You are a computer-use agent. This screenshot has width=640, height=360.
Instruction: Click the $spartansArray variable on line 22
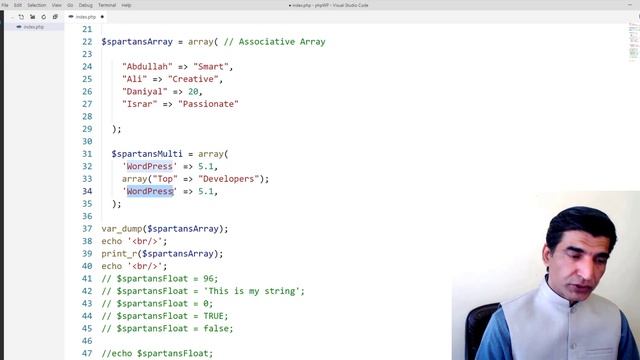point(137,42)
